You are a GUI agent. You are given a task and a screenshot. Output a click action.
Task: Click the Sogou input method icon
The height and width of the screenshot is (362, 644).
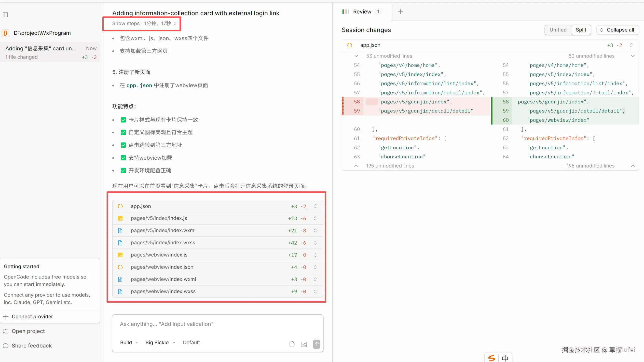pos(491,358)
